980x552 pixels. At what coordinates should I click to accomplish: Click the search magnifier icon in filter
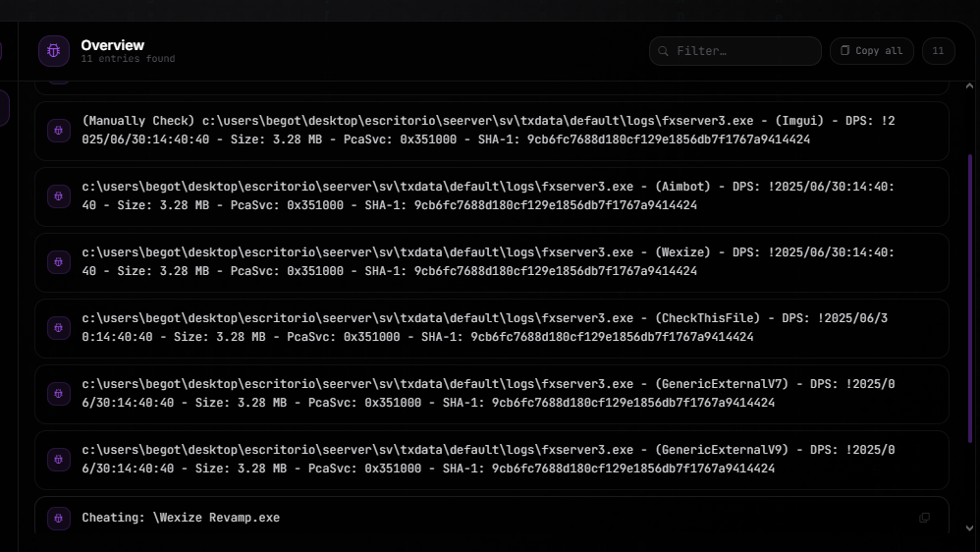click(663, 51)
